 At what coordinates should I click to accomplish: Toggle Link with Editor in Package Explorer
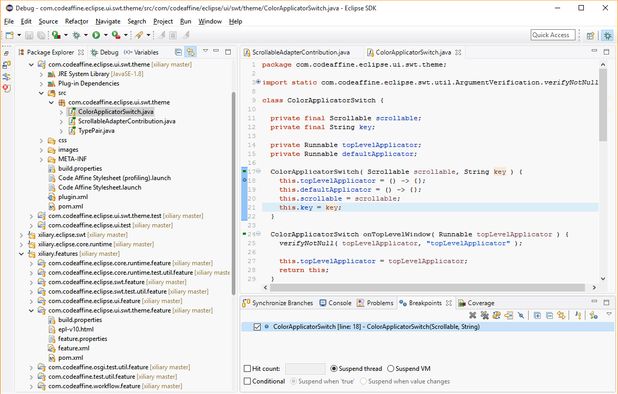click(x=191, y=52)
